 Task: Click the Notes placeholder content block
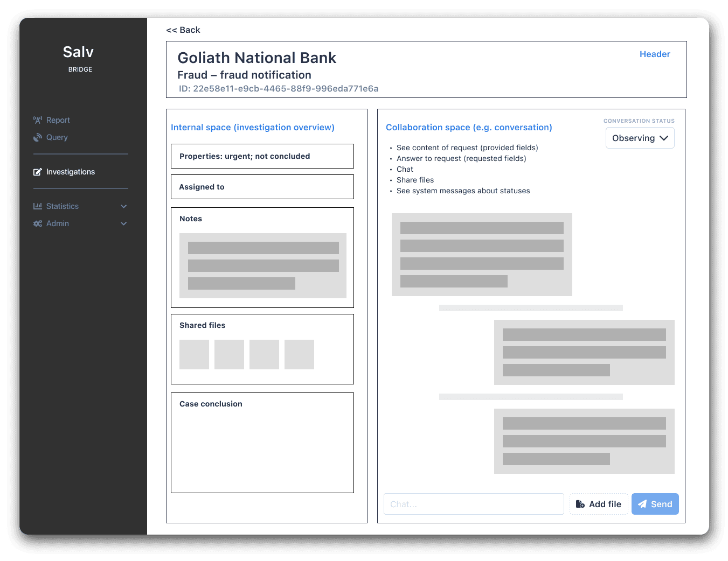(x=263, y=265)
